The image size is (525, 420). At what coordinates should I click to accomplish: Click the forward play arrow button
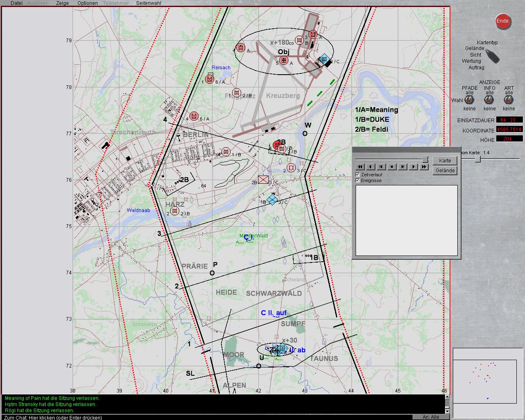point(413,167)
